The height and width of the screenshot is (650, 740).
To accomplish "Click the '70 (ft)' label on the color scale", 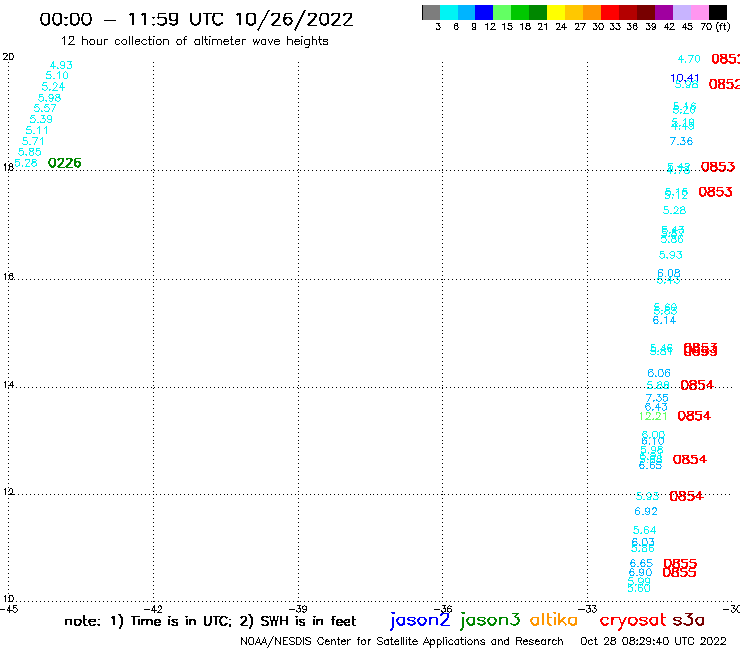I will point(715,26).
